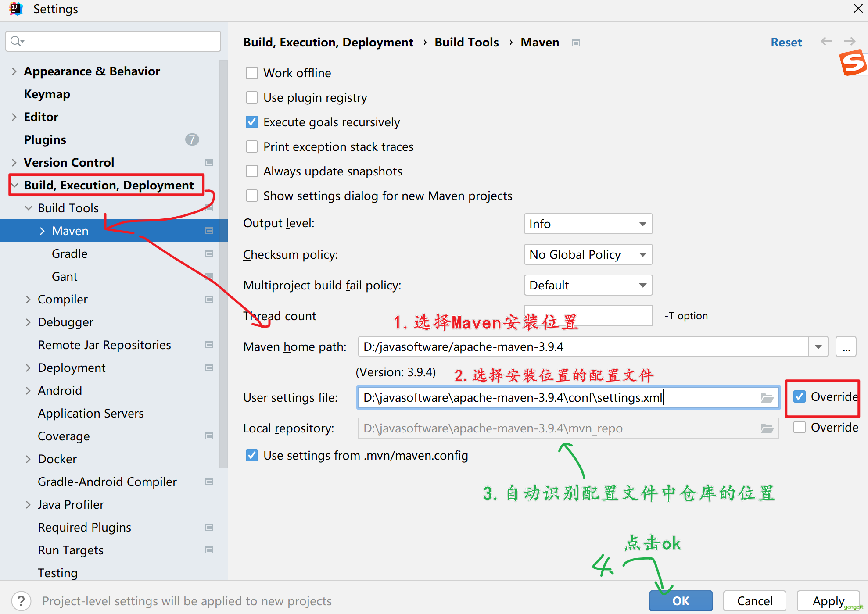The image size is (868, 614).
Task: Collapse the Build Tools node
Action: 29,208
